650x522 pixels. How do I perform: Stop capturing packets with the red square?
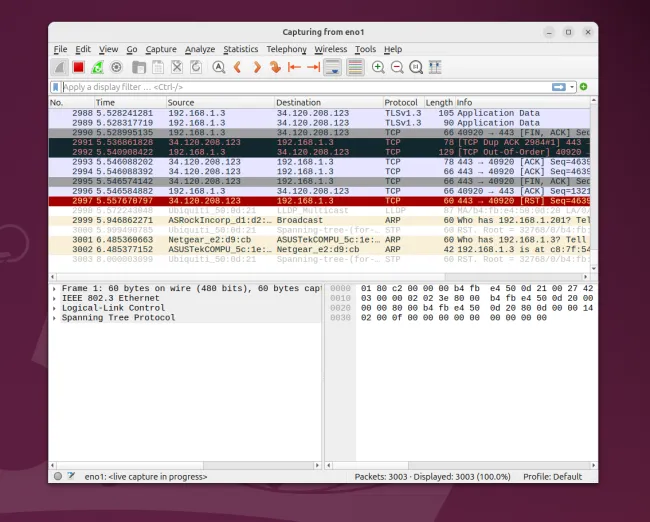pyautogui.click(x=78, y=67)
